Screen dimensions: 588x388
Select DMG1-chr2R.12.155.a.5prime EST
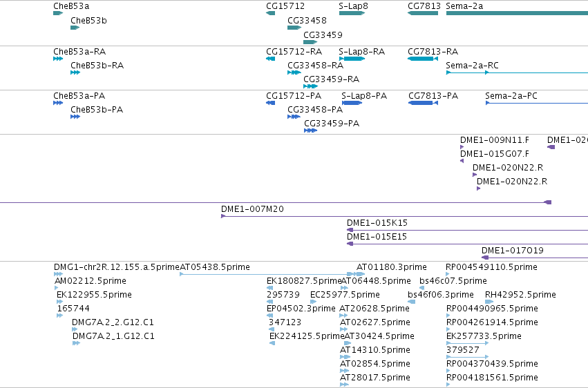point(58,274)
